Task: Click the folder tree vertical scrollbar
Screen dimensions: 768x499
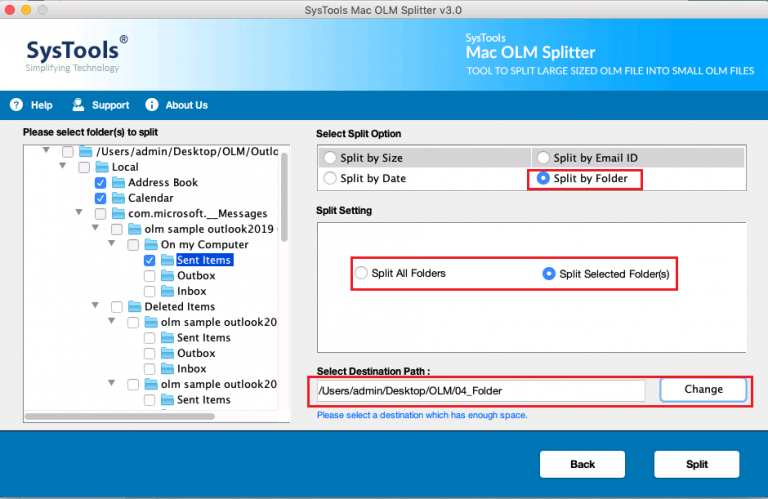Action: tap(284, 197)
